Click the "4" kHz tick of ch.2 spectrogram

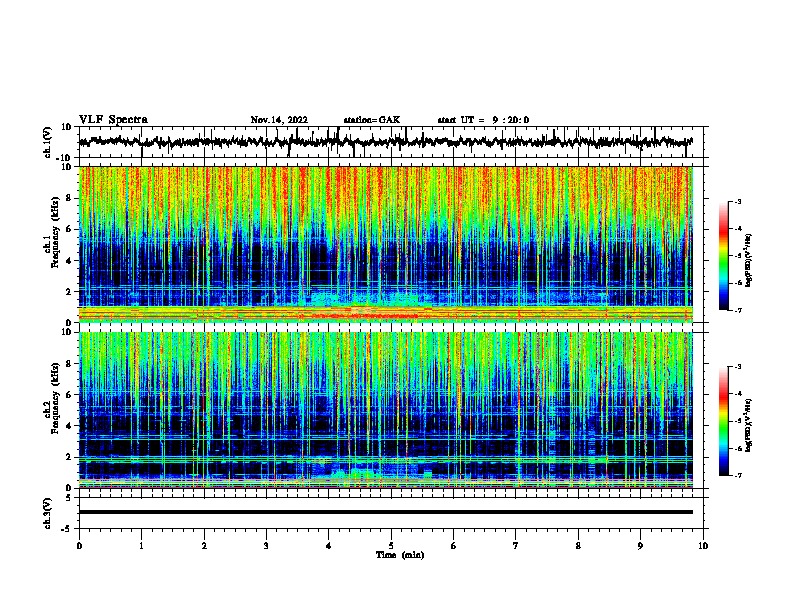[x=69, y=426]
